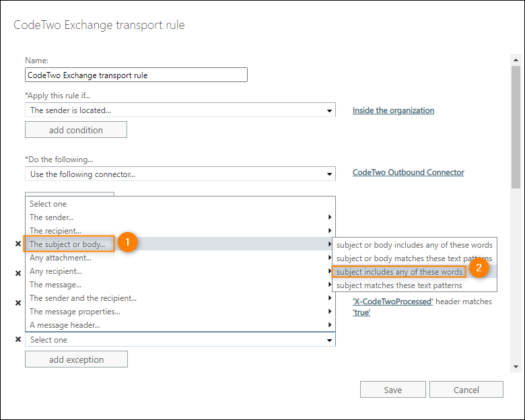Pick 'Select one' at top of the list

point(180,204)
